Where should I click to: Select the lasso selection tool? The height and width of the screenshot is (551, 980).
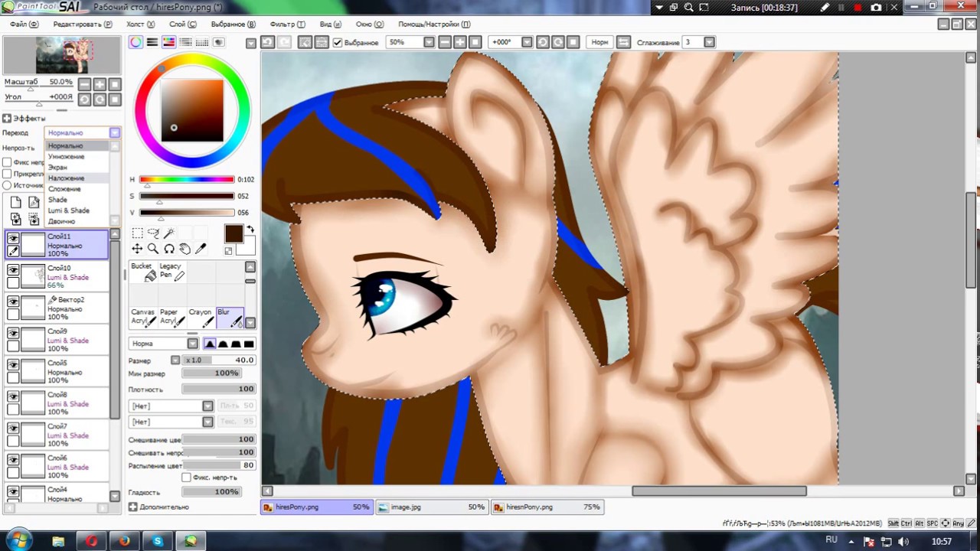[153, 233]
